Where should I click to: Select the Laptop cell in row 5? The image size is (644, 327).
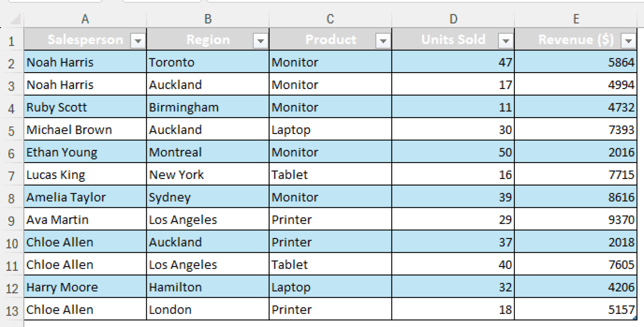click(330, 130)
